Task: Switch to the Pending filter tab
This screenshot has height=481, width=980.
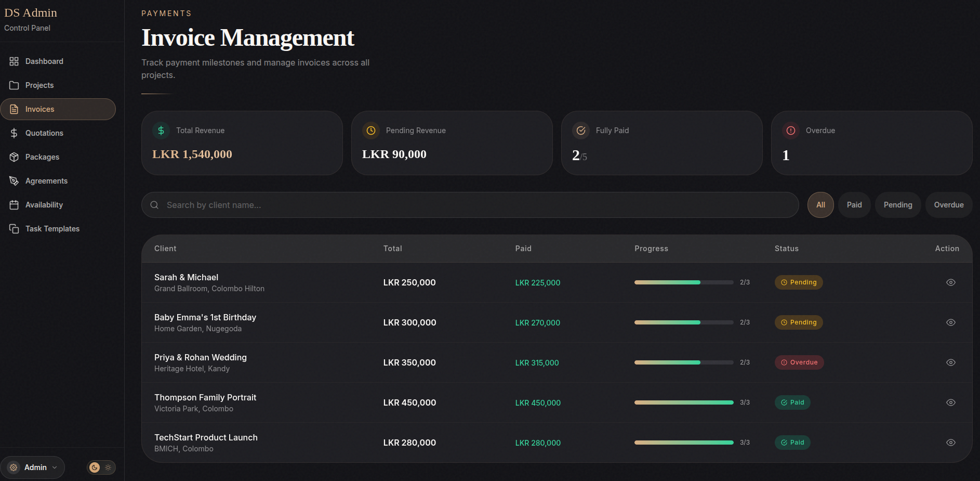Action: click(897, 204)
